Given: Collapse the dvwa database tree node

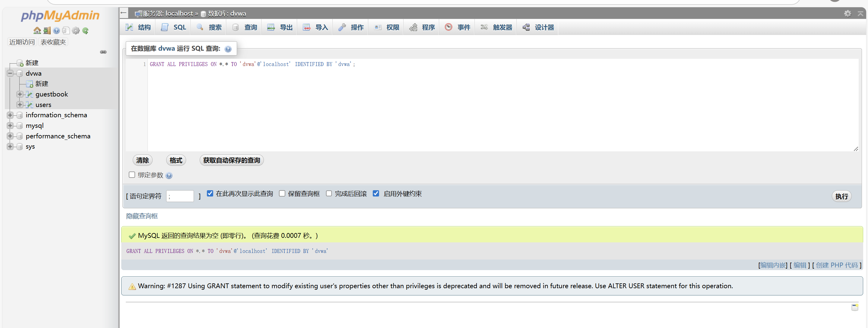Looking at the screenshot, I should [10, 73].
